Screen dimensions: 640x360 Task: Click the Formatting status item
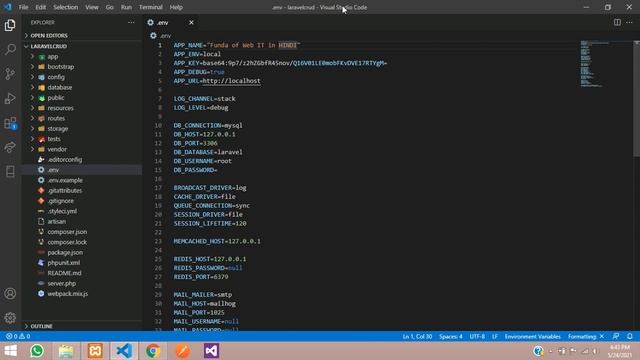(586, 336)
